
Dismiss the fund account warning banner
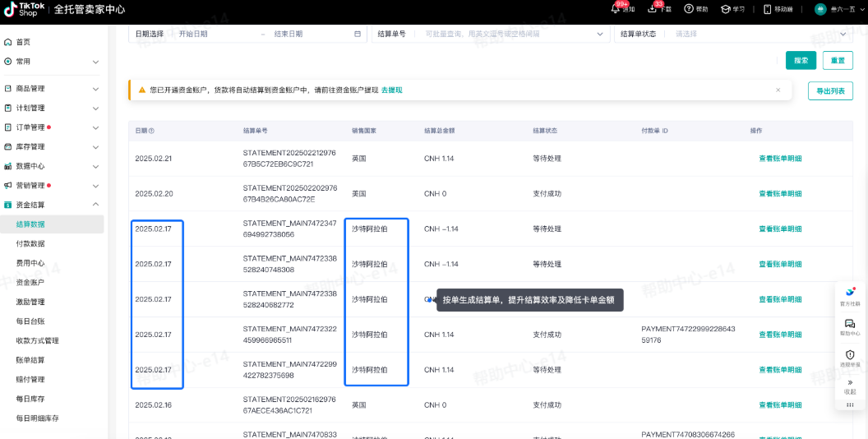tap(778, 90)
